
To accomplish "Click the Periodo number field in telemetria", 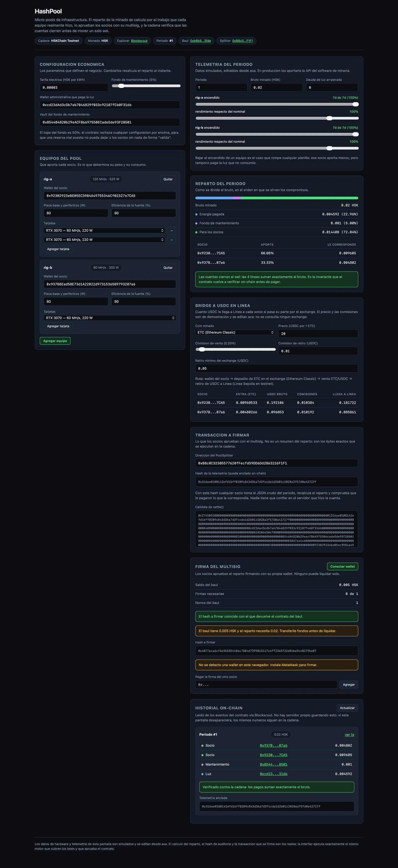I will pos(221,87).
